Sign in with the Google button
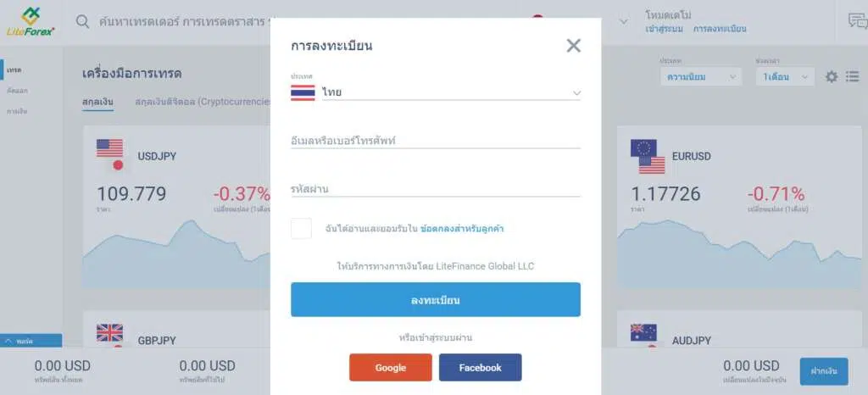The image size is (868, 395). 391,368
